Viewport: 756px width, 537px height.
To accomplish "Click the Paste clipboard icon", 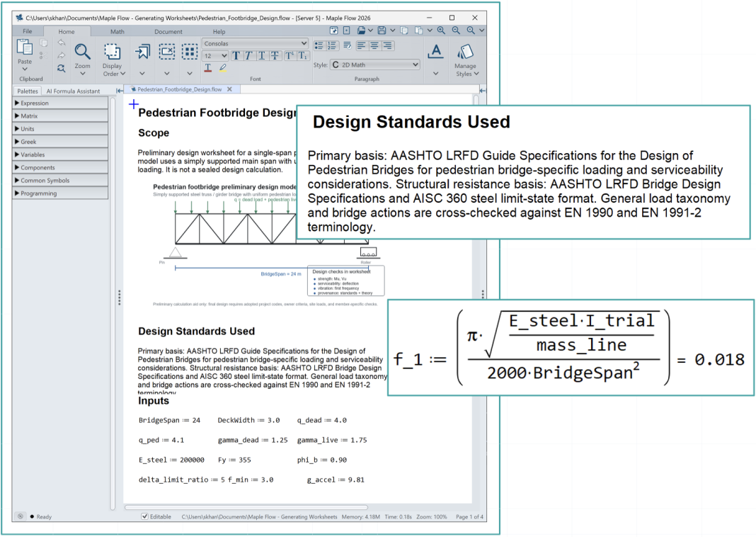I will [25, 47].
